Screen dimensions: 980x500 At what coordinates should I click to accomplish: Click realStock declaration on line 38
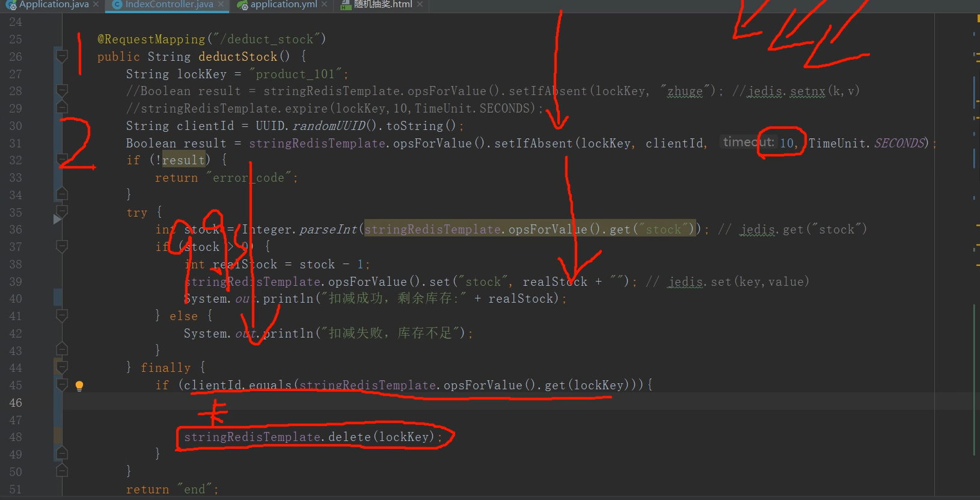(245, 264)
